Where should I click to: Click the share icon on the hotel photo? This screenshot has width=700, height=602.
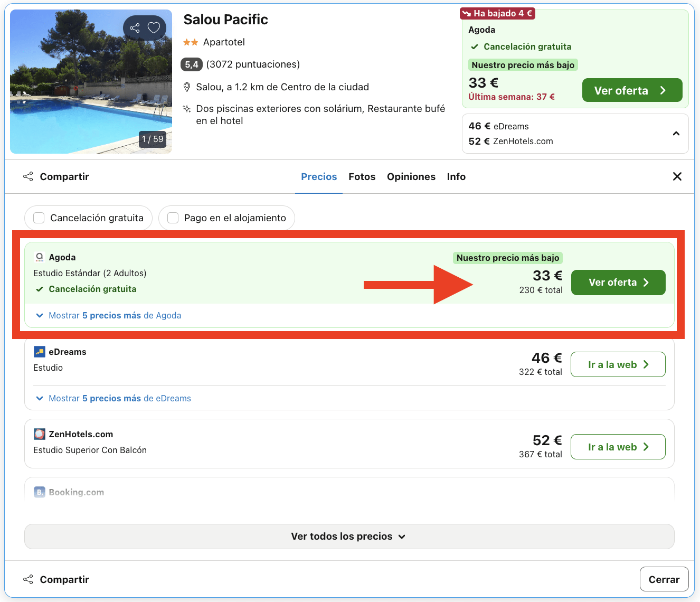pyautogui.click(x=135, y=27)
